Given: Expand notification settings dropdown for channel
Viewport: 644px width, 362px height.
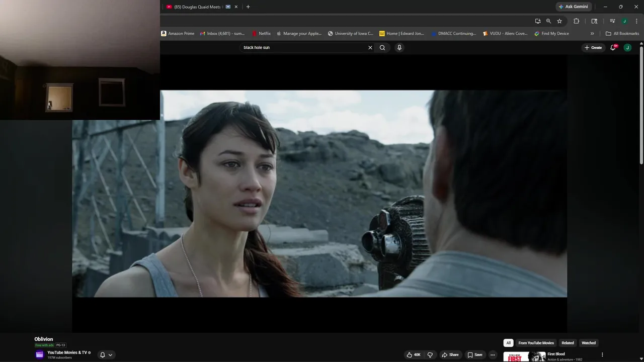Looking at the screenshot, I should (x=110, y=355).
